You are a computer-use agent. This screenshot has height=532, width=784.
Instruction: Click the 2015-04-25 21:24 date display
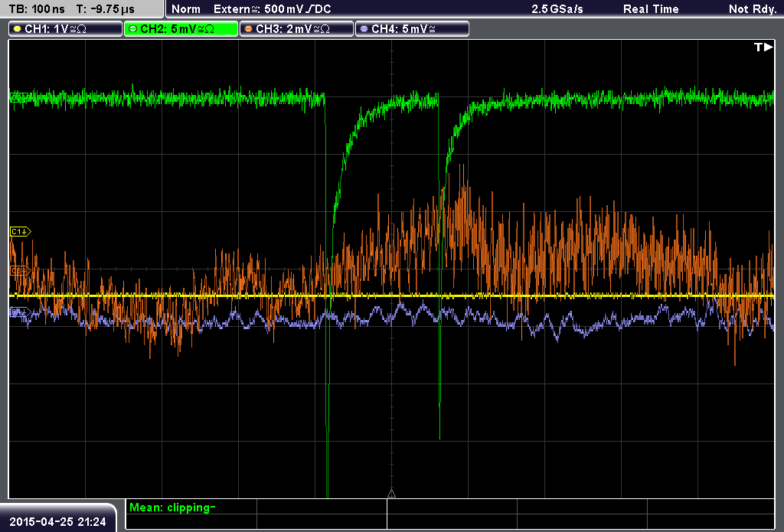(x=58, y=522)
